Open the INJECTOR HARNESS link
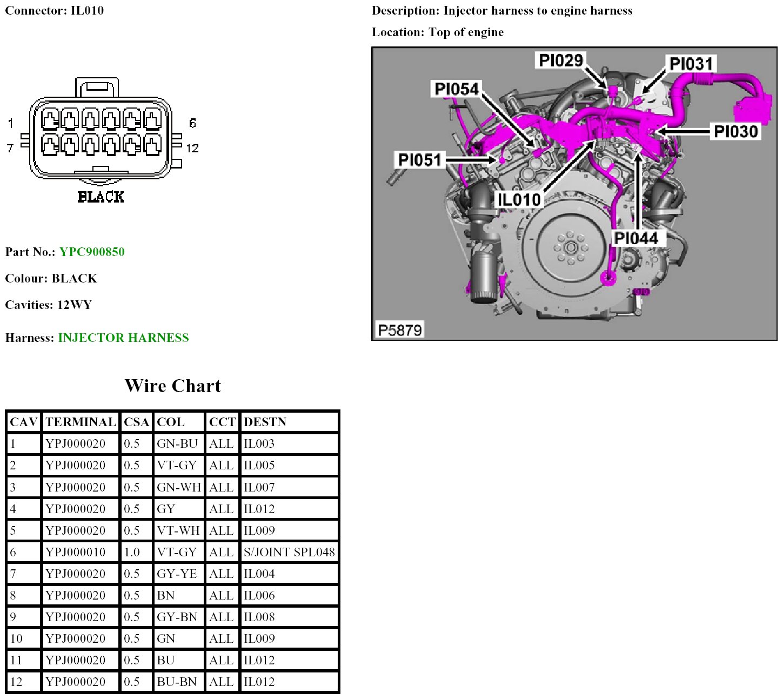This screenshot has height=700, width=783. pyautogui.click(x=123, y=338)
